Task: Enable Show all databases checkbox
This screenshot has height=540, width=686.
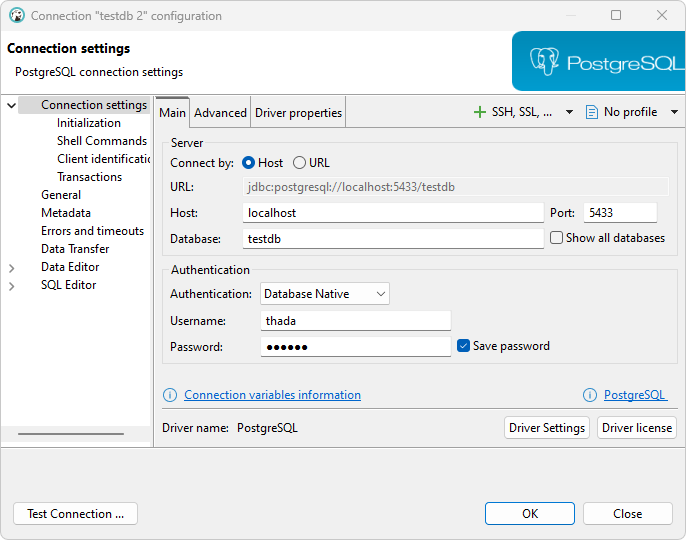Action: coord(557,238)
